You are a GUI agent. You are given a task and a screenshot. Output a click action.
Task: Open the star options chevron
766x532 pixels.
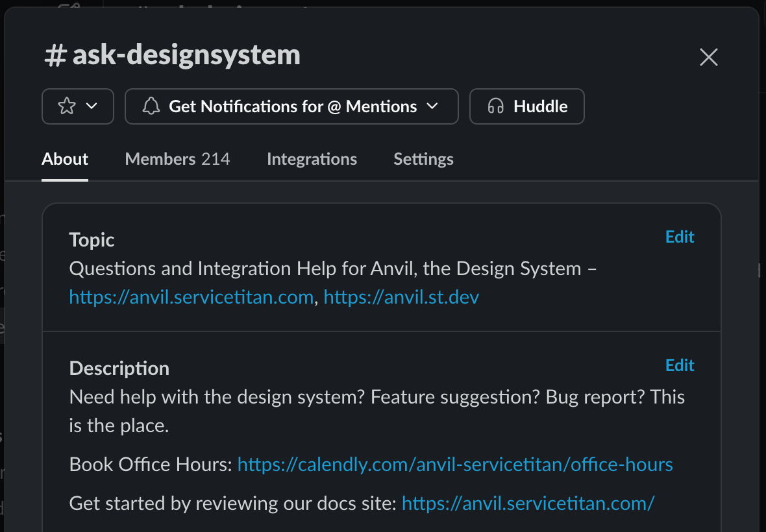pyautogui.click(x=90, y=106)
